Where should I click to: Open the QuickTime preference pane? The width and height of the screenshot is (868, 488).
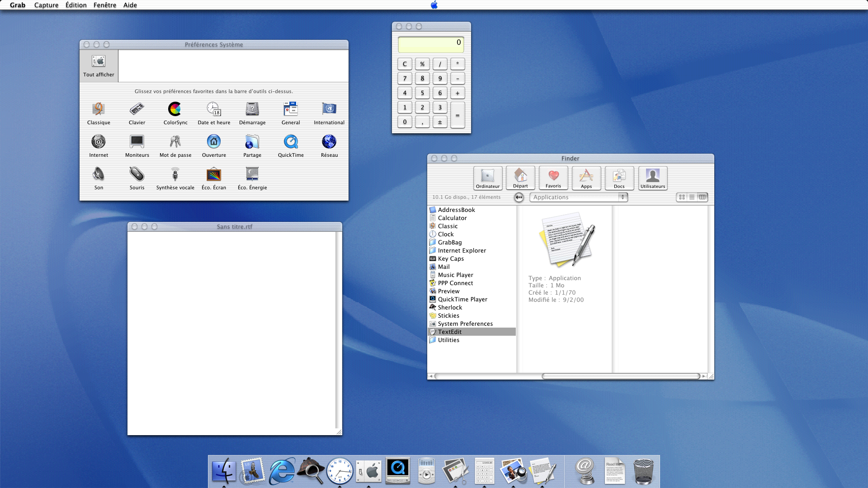tap(291, 145)
